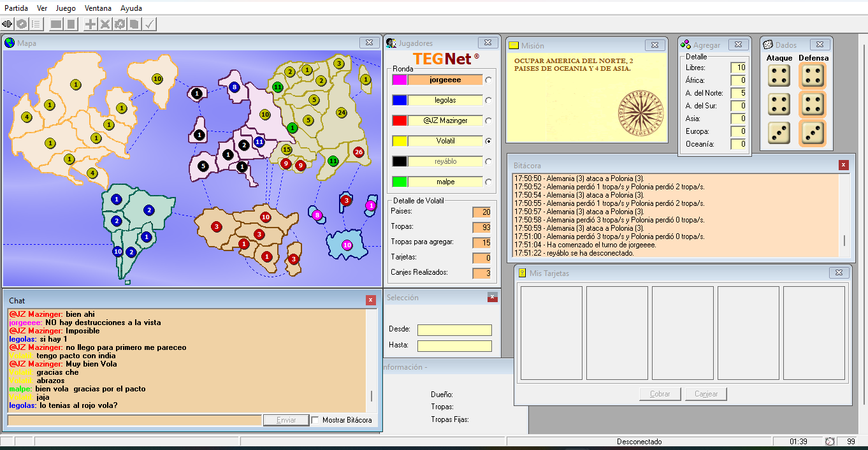Open the Ventana menu
The height and width of the screenshot is (450, 868).
(98, 8)
